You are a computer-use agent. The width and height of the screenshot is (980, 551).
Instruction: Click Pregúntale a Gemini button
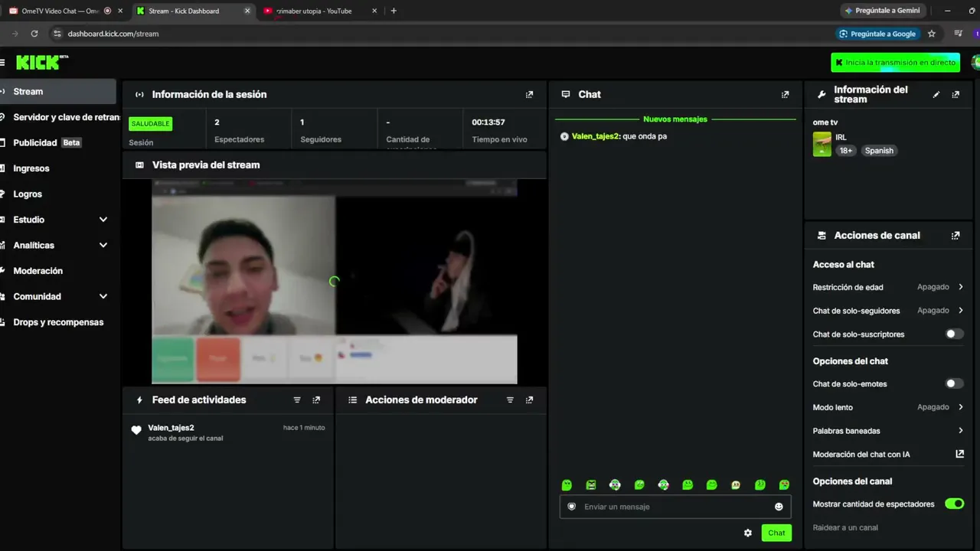pyautogui.click(x=882, y=11)
